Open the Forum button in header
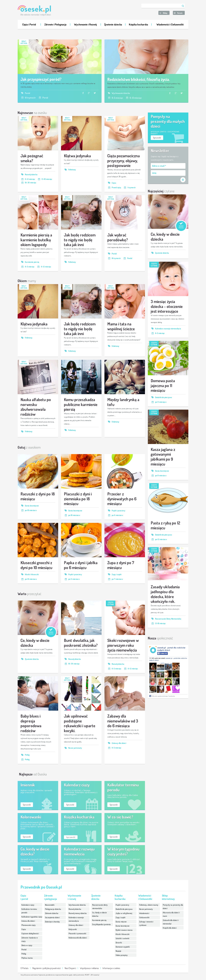 coord(179,13)
